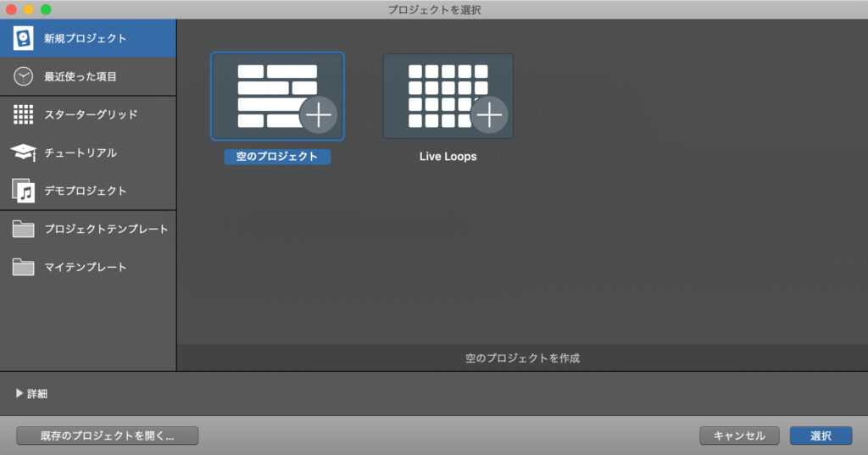Image resolution: width=868 pixels, height=455 pixels.
Task: Select the Live Loops project thumbnail
Action: tap(448, 97)
